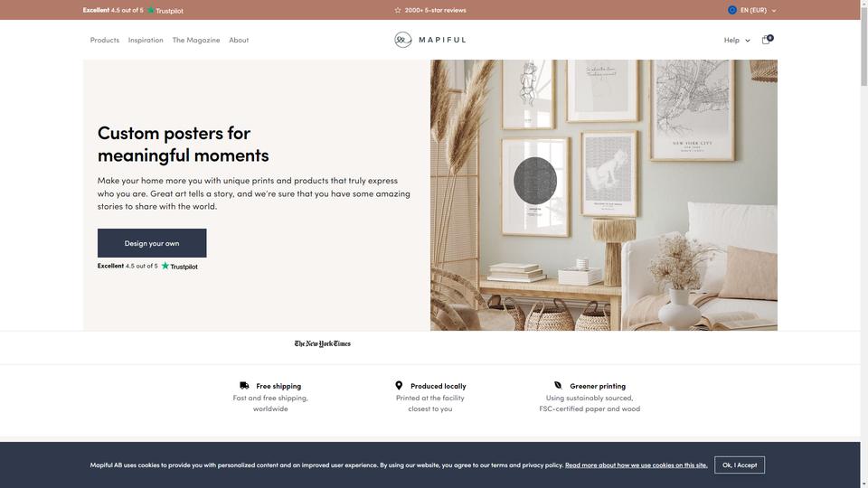Open the shopping bag cart icon

[x=767, y=39]
